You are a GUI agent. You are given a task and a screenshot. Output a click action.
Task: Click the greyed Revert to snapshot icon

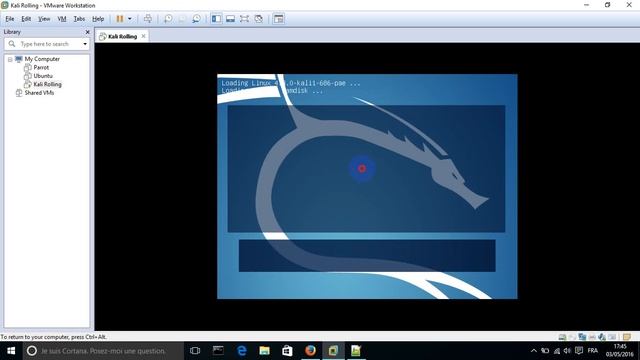182,19
